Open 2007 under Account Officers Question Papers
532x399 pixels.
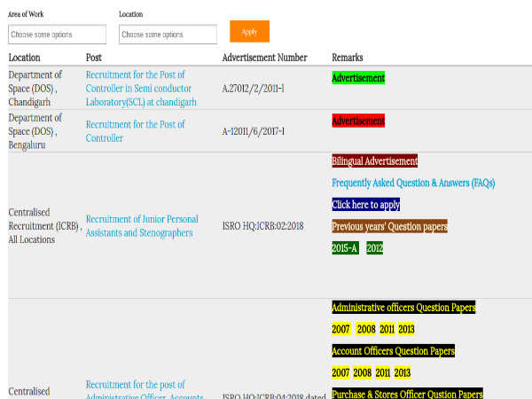pos(340,372)
